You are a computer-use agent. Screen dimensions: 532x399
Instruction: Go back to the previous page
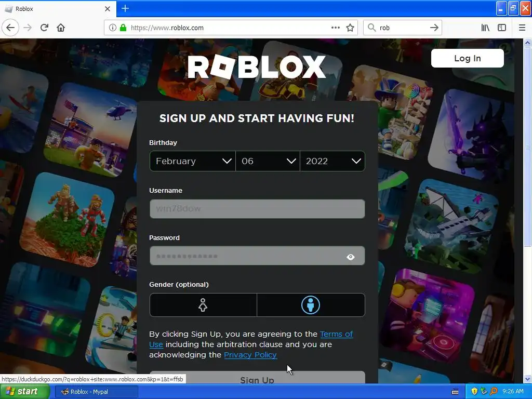click(x=10, y=28)
